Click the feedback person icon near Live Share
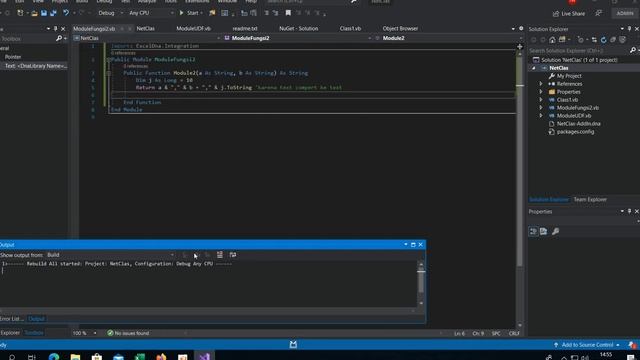640x360 pixels. (x=598, y=13)
